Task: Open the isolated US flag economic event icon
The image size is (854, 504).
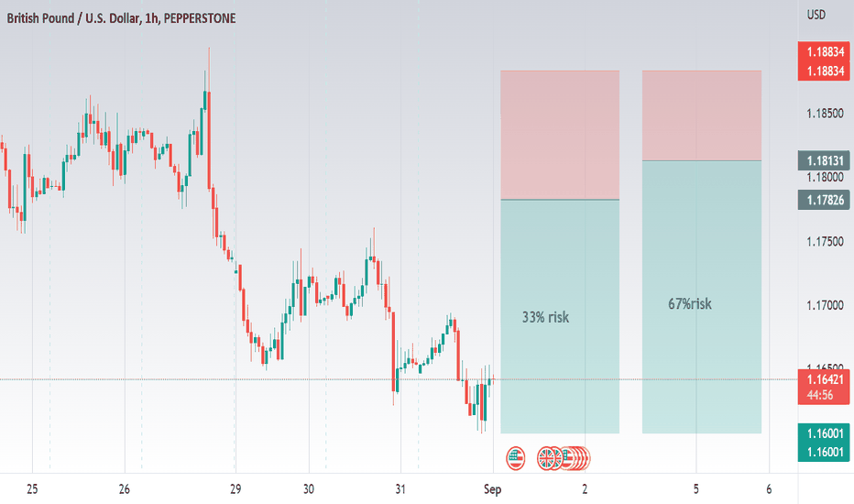Action: click(515, 458)
